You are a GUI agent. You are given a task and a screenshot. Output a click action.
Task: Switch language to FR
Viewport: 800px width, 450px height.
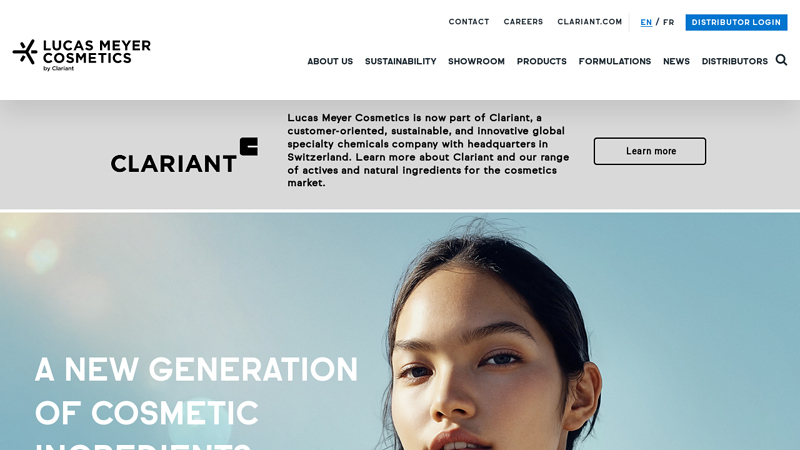668,22
